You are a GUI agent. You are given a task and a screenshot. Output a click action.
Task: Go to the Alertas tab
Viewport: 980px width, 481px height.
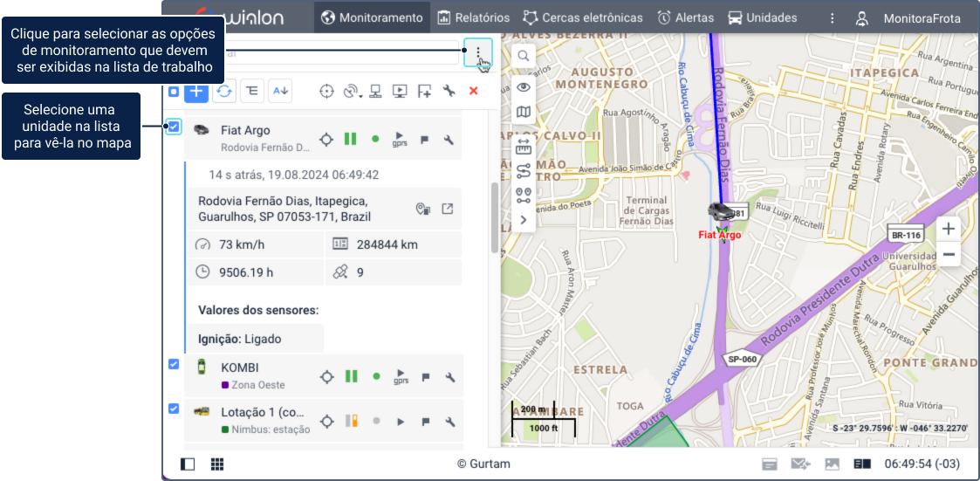pyautogui.click(x=686, y=17)
